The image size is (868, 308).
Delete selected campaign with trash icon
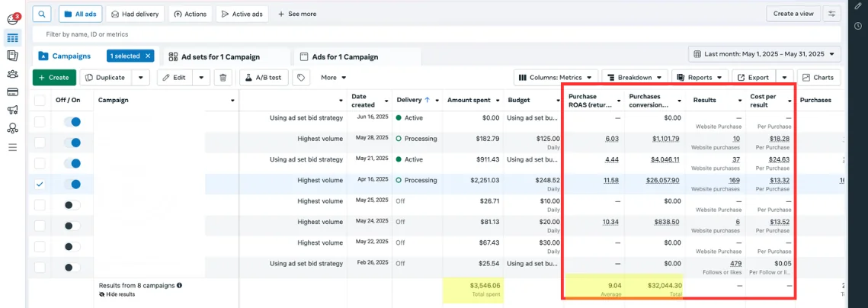tap(223, 78)
